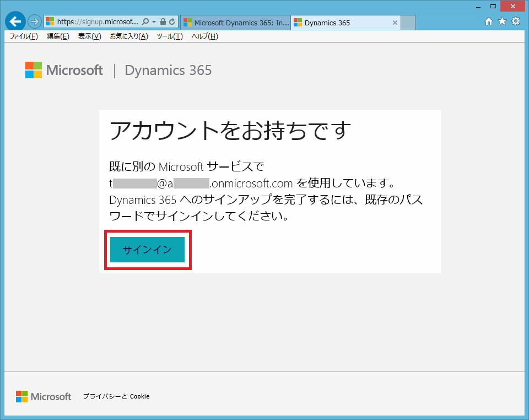Open the 編集(E) menu
This screenshot has height=420, width=529.
click(58, 36)
